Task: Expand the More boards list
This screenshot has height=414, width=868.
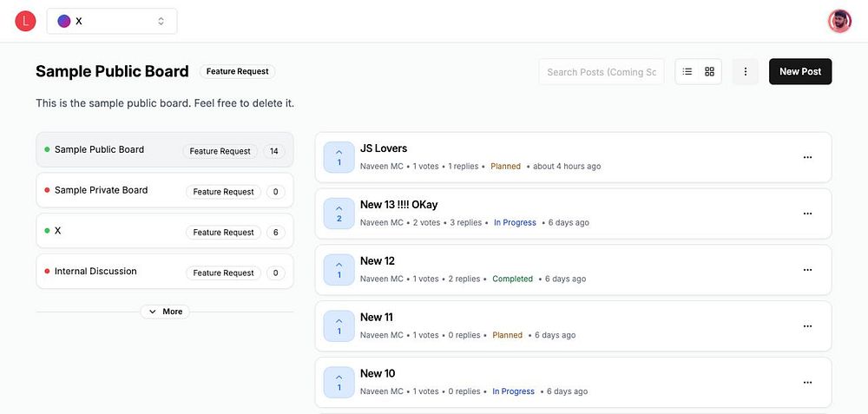Action: click(x=165, y=312)
